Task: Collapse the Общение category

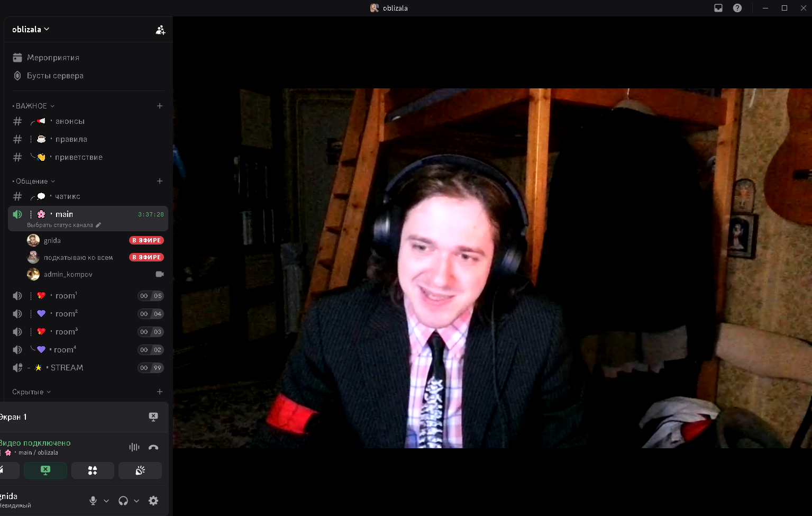Action: pos(34,181)
